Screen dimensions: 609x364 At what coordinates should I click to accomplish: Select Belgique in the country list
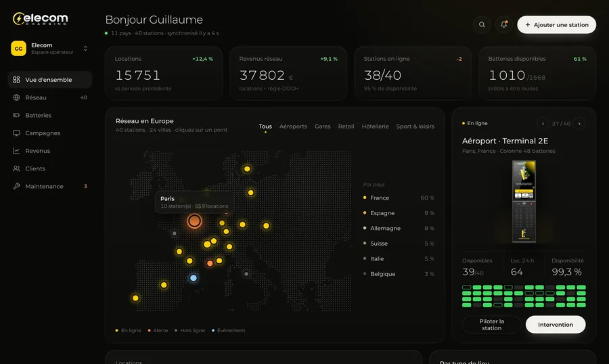tap(399, 274)
